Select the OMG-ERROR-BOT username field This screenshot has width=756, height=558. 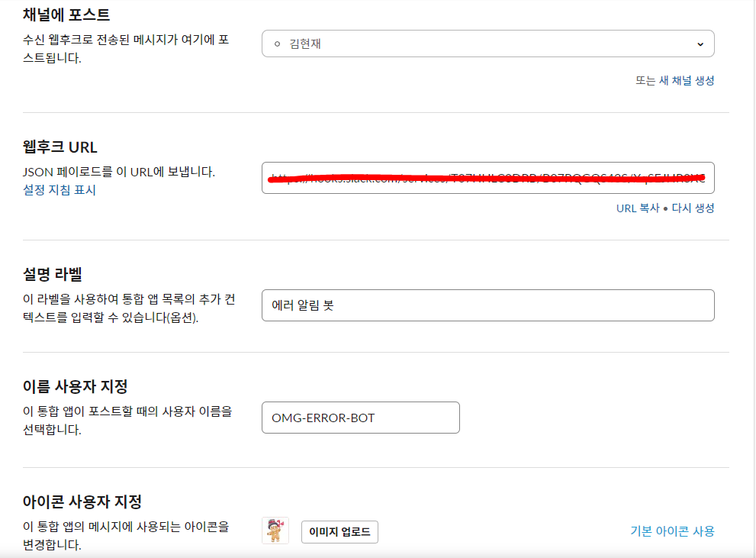(360, 418)
